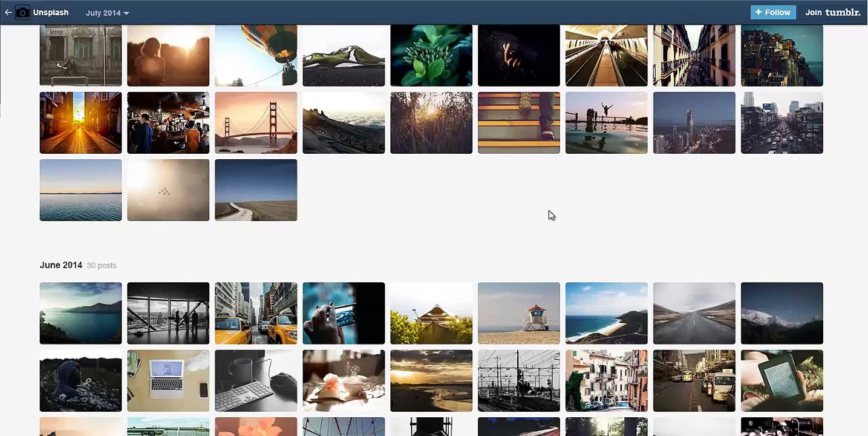Expand the July 2014 month dropdown

(x=107, y=13)
